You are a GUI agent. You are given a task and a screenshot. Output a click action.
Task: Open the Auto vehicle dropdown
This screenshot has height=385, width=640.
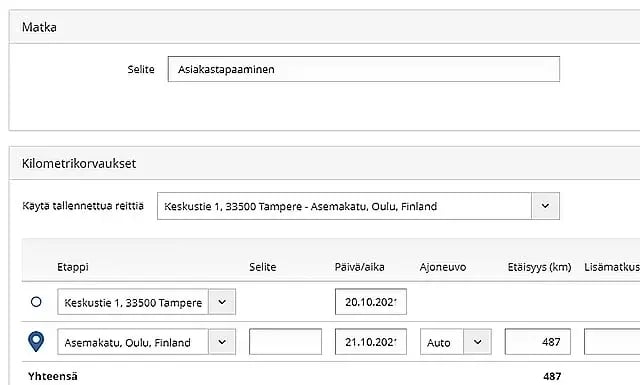click(x=477, y=341)
